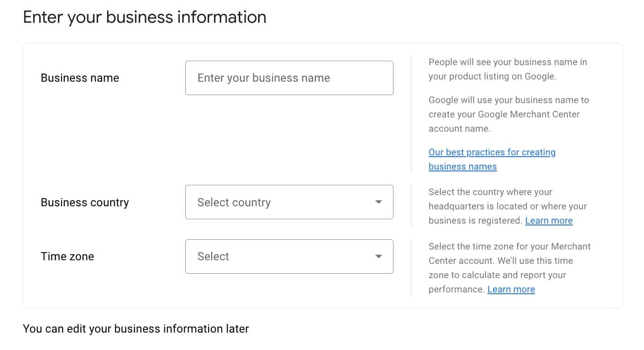Click the product listing on Google help text
The width and height of the screenshot is (644, 350).
pos(507,69)
